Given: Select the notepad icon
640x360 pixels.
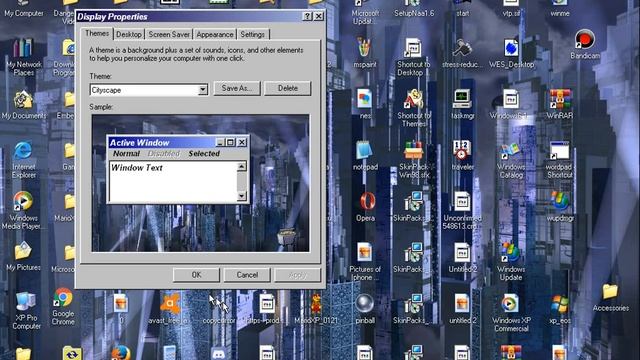Looking at the screenshot, I should point(364,156).
